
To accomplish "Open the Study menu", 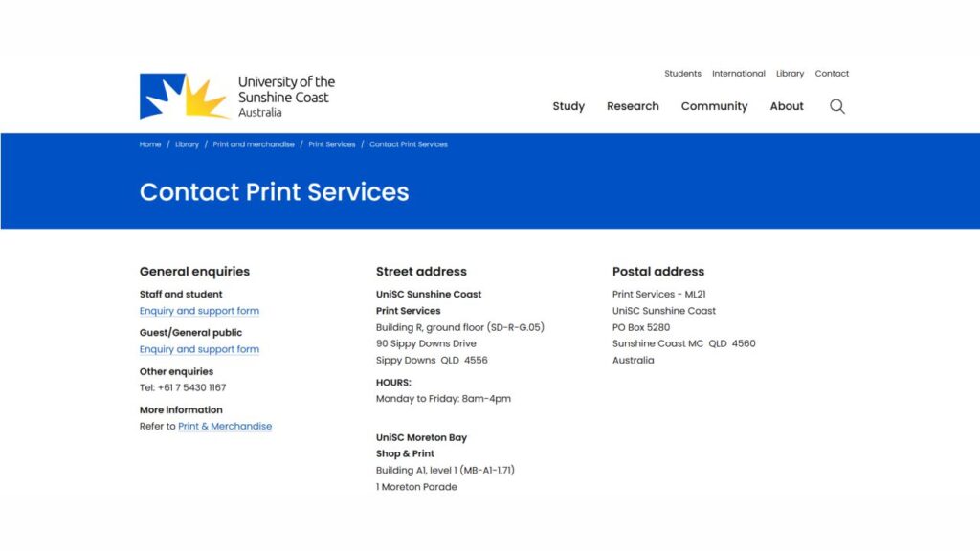I will point(568,106).
